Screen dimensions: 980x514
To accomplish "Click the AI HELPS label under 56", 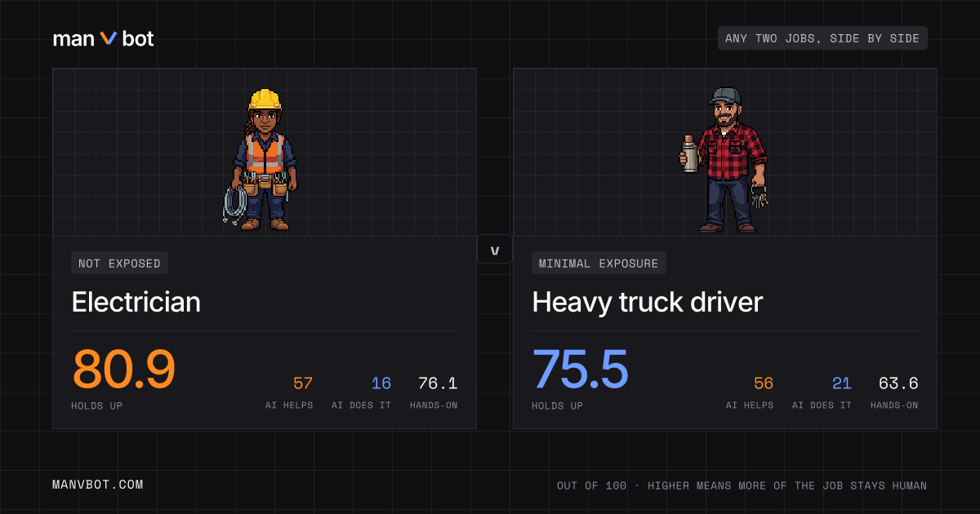I will coord(750,405).
